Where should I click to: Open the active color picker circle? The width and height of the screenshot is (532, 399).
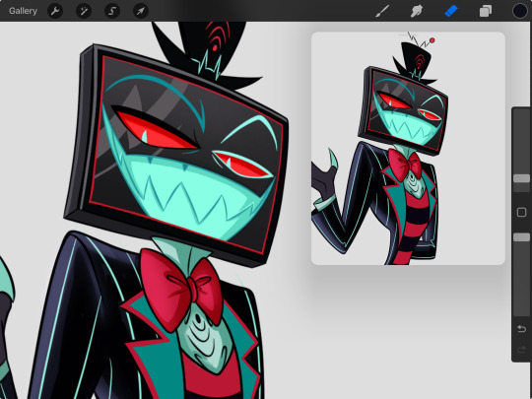point(520,11)
